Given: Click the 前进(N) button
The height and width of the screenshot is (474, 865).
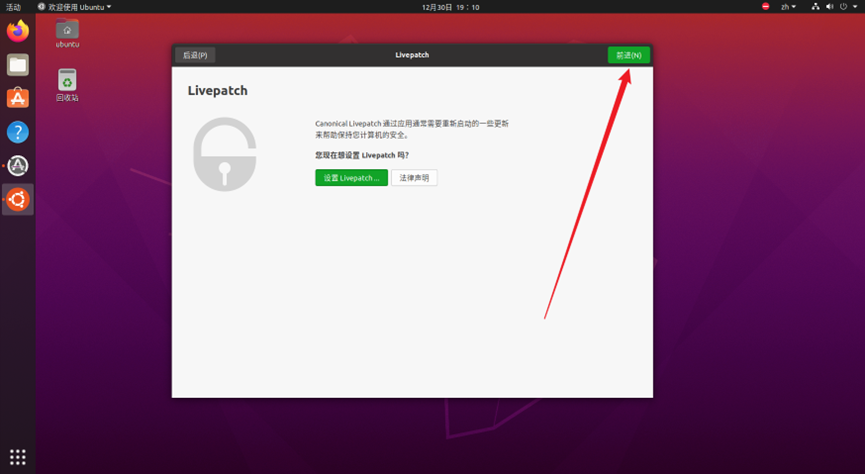Looking at the screenshot, I should [629, 55].
